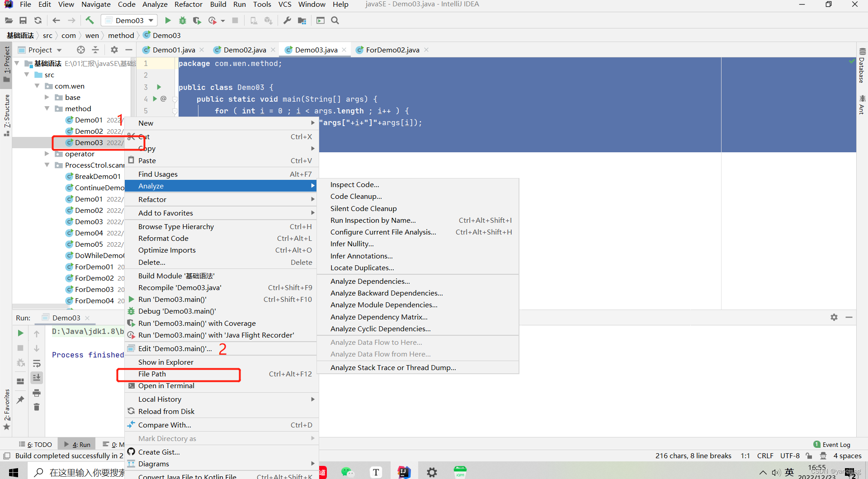Click the Forward navigation arrow
The image size is (868, 479).
[71, 20]
